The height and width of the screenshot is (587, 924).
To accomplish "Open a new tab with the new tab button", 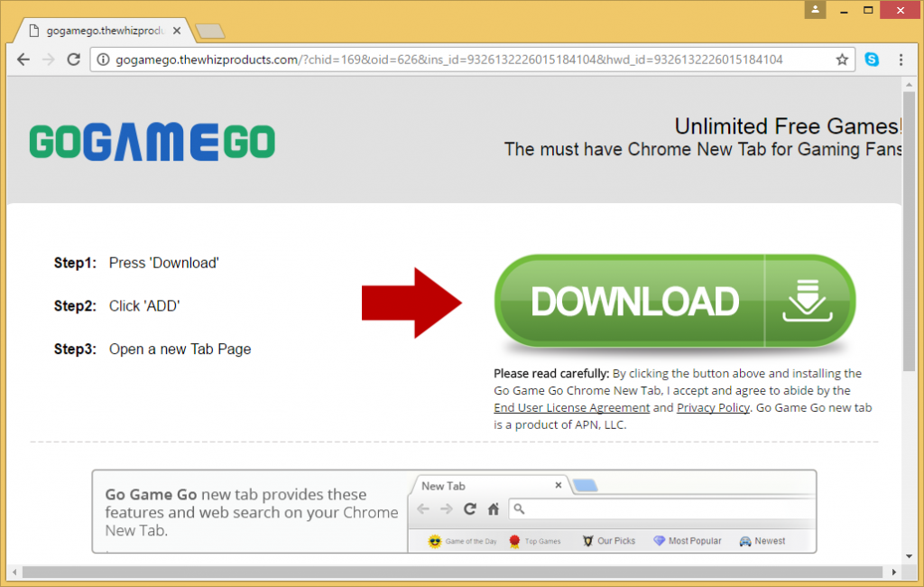I will click(x=209, y=31).
